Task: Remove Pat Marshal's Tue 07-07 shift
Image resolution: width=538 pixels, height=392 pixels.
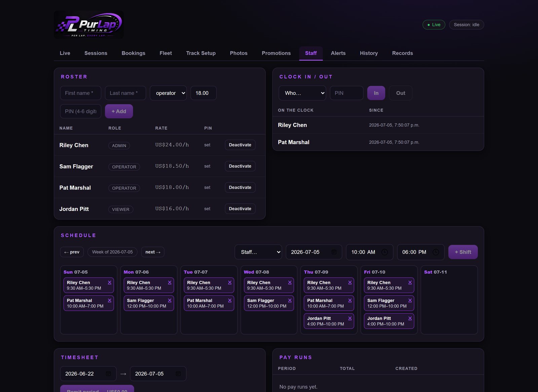Action: [230, 300]
